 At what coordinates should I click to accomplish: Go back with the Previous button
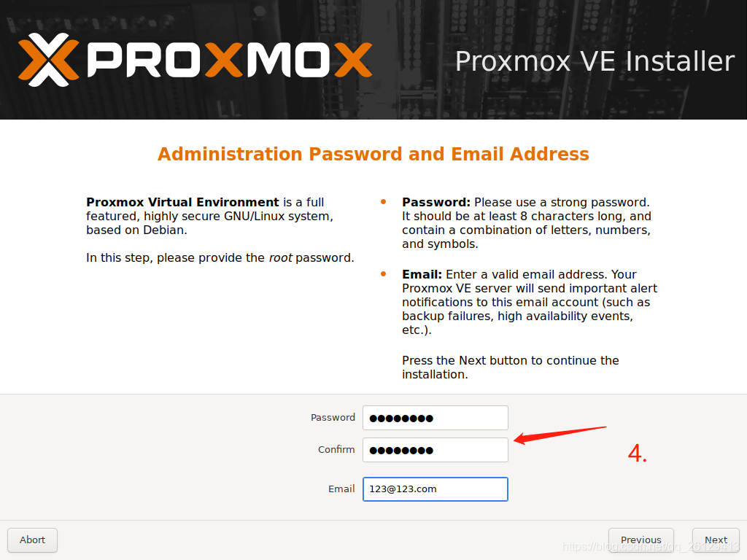point(640,540)
